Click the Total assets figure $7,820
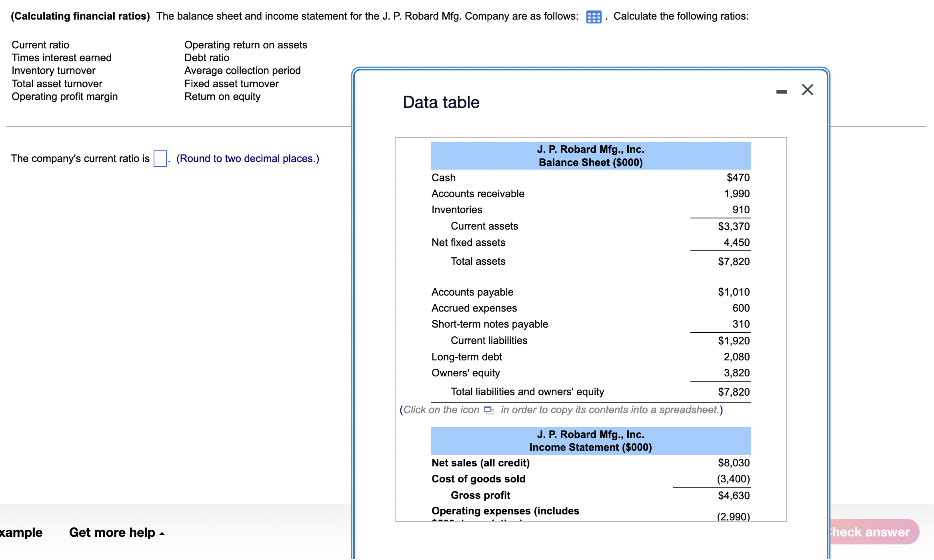The image size is (934, 560). point(734,261)
